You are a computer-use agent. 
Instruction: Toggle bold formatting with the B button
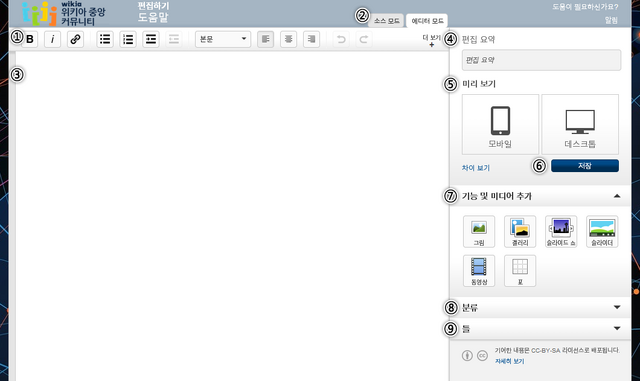tap(30, 39)
